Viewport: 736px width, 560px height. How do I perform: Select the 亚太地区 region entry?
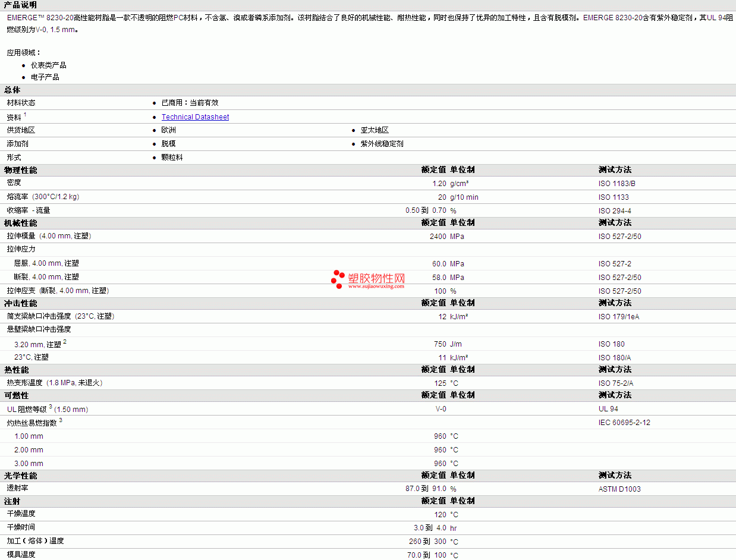pyautogui.click(x=375, y=130)
